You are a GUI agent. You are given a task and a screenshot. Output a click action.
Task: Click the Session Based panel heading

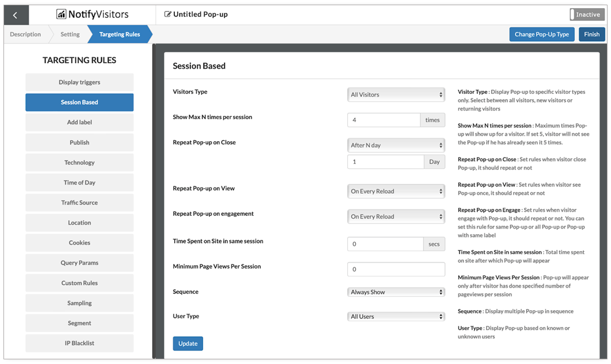199,66
